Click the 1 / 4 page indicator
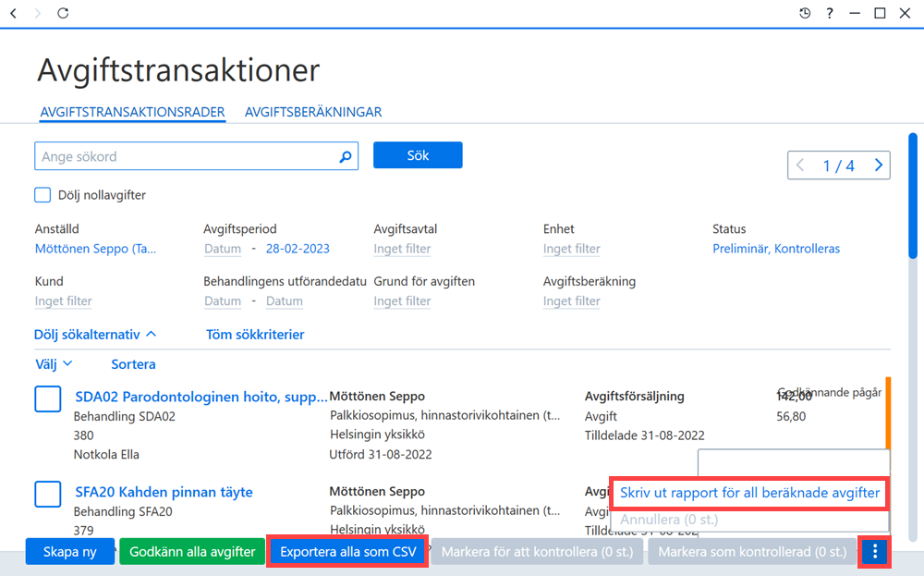The width and height of the screenshot is (924, 576). pyautogui.click(x=839, y=165)
